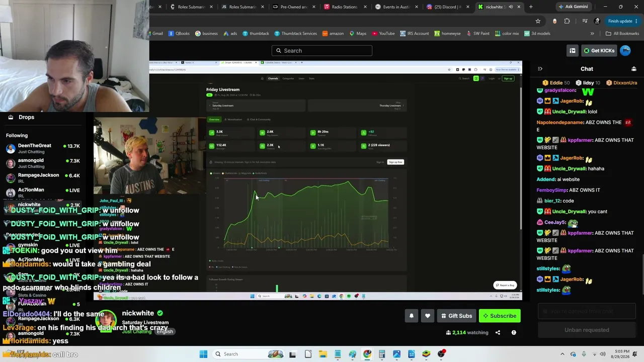Open RampageJackson channel in Following list
Viewport: 644px width, 362px height.
pos(43,177)
